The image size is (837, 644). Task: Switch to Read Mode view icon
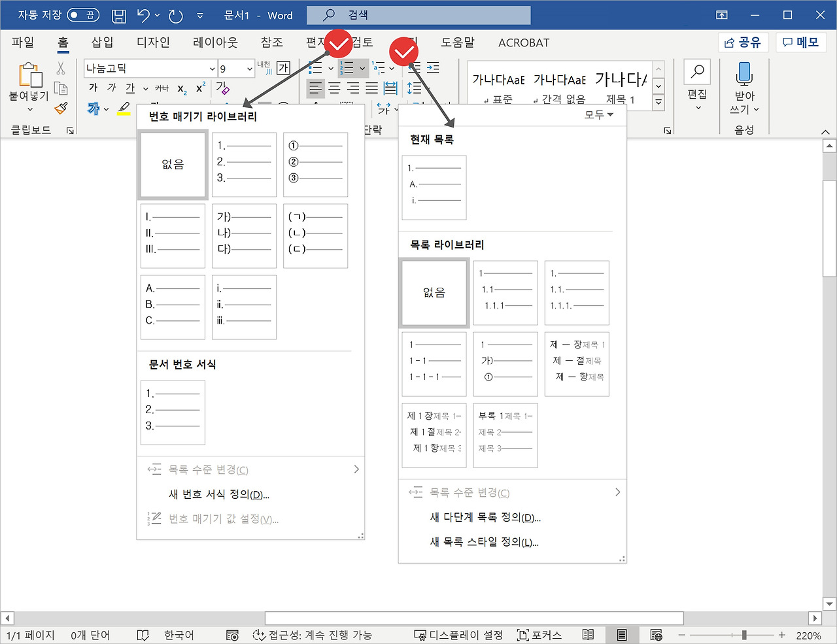tap(588, 635)
